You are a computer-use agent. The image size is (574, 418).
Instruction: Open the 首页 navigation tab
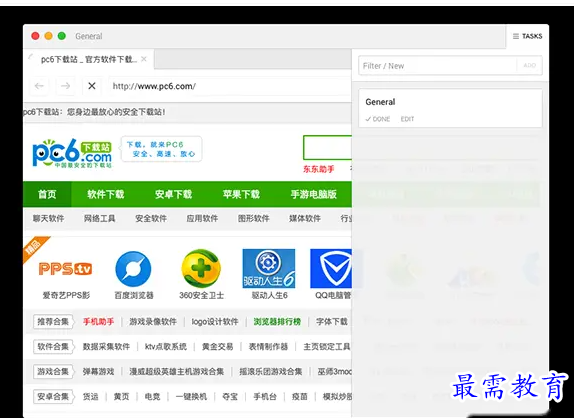[47, 194]
